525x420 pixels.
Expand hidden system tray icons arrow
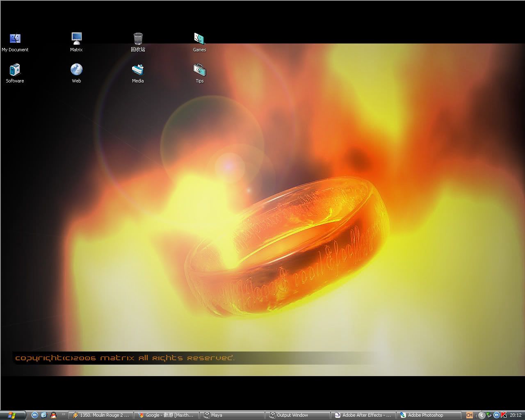482,415
